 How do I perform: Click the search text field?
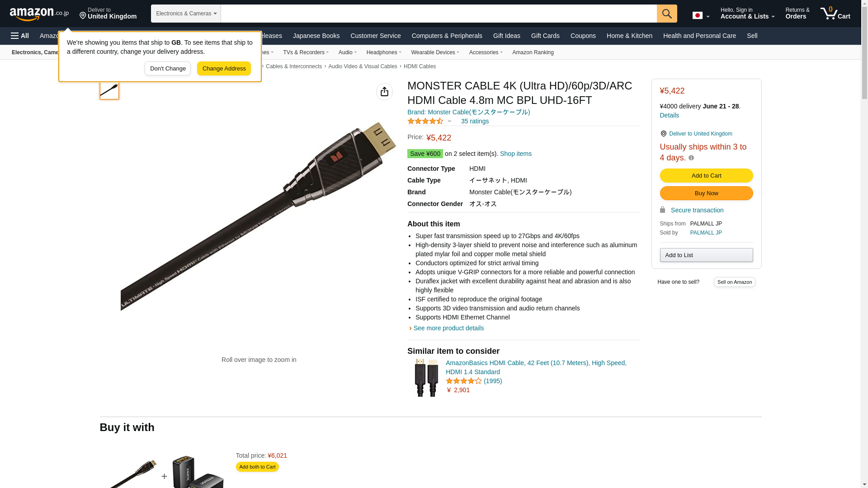click(439, 14)
